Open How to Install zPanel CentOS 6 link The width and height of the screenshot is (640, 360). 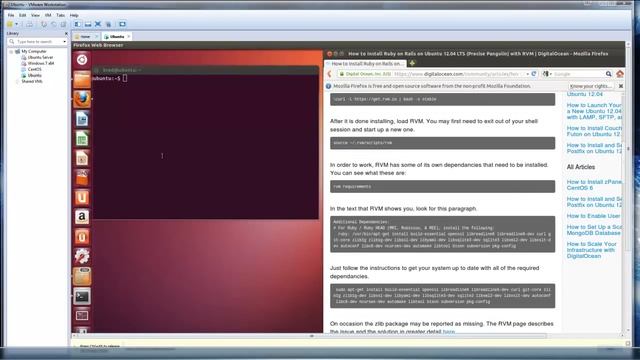coord(594,185)
